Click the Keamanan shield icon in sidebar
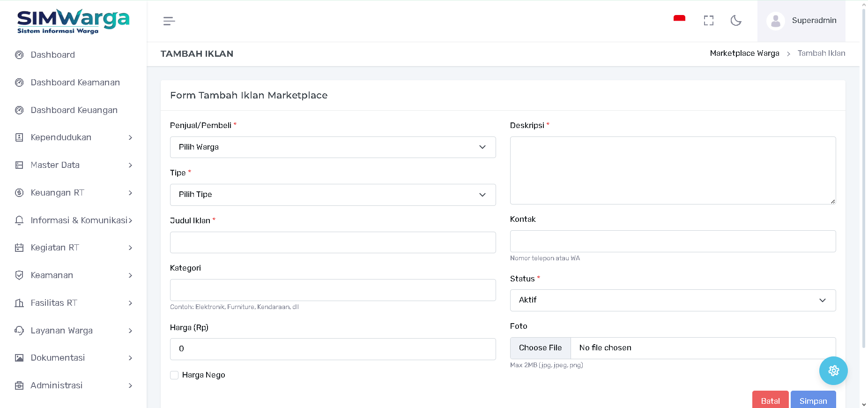 click(19, 275)
